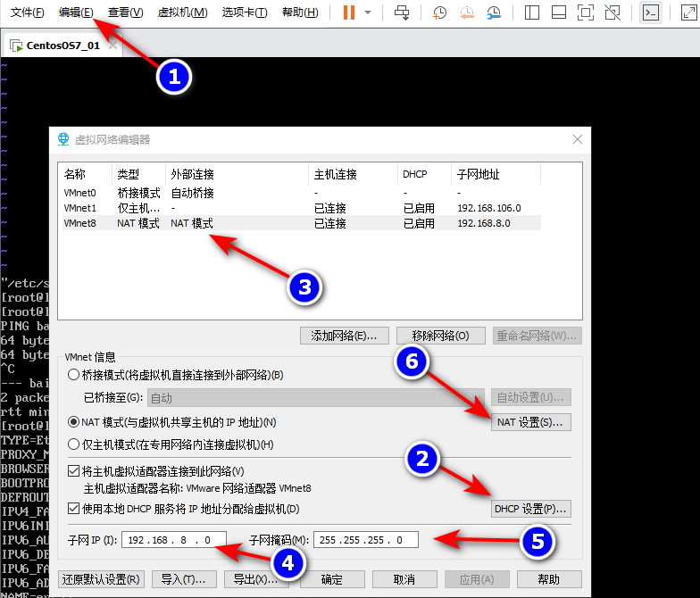
Task: Pause the virtual machine
Action: click(348, 12)
